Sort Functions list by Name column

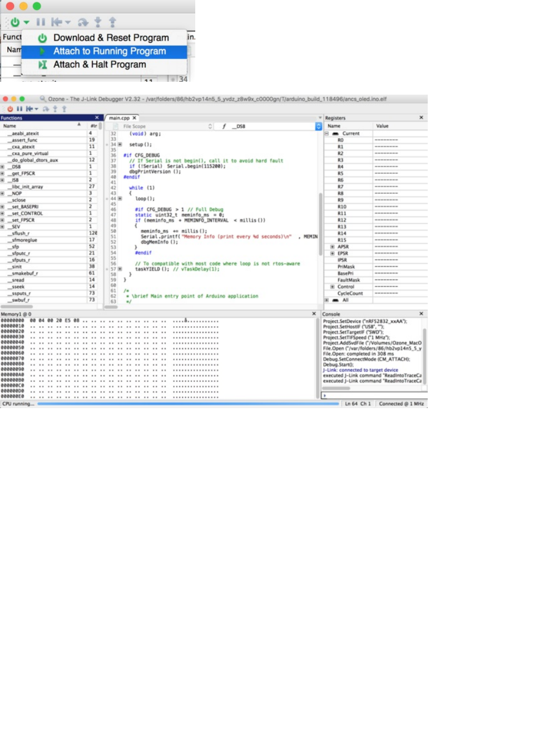coord(43,126)
